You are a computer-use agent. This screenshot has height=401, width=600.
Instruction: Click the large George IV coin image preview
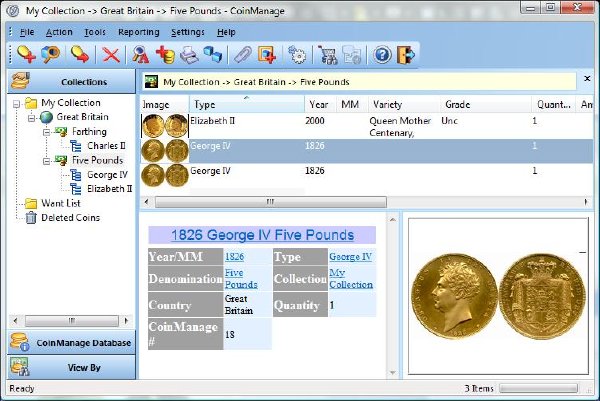coord(498,297)
